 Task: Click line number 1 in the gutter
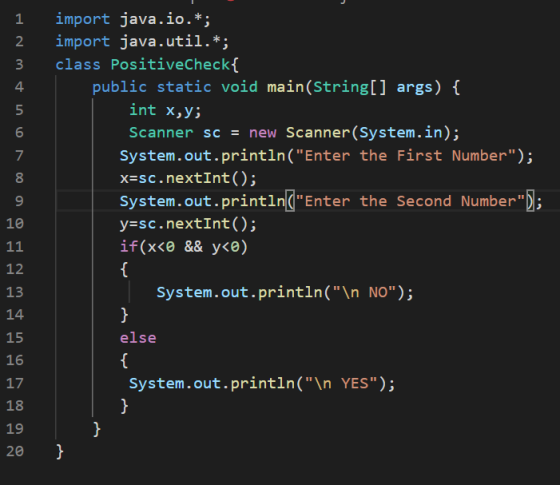click(x=19, y=19)
